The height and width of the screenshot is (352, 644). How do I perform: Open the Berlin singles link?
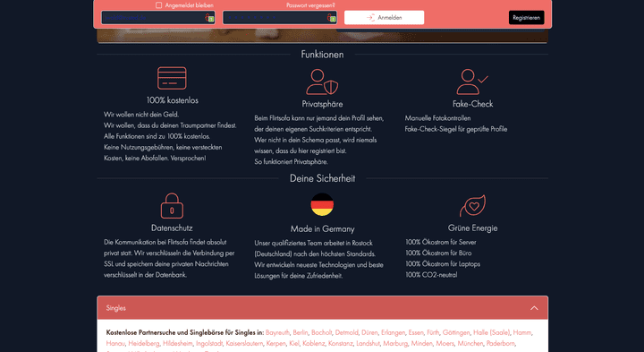coord(301,332)
